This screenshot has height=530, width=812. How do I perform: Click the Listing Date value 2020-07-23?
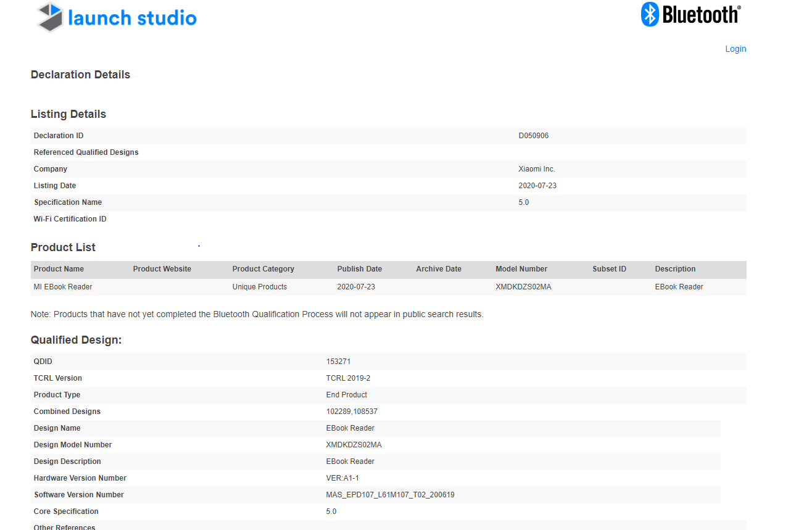coord(537,186)
